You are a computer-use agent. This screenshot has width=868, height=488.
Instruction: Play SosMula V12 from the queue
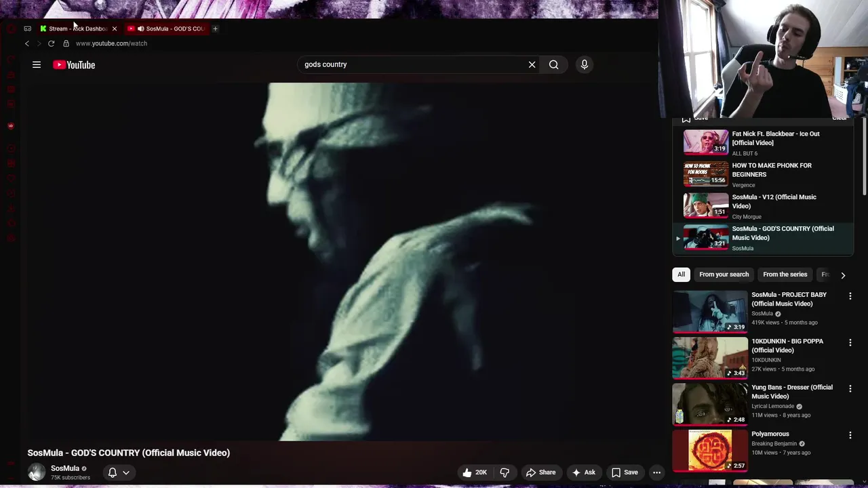tap(762, 205)
